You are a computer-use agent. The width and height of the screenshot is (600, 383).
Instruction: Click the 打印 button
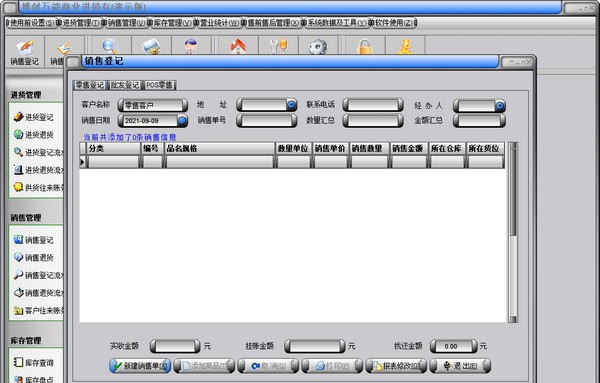[x=332, y=366]
